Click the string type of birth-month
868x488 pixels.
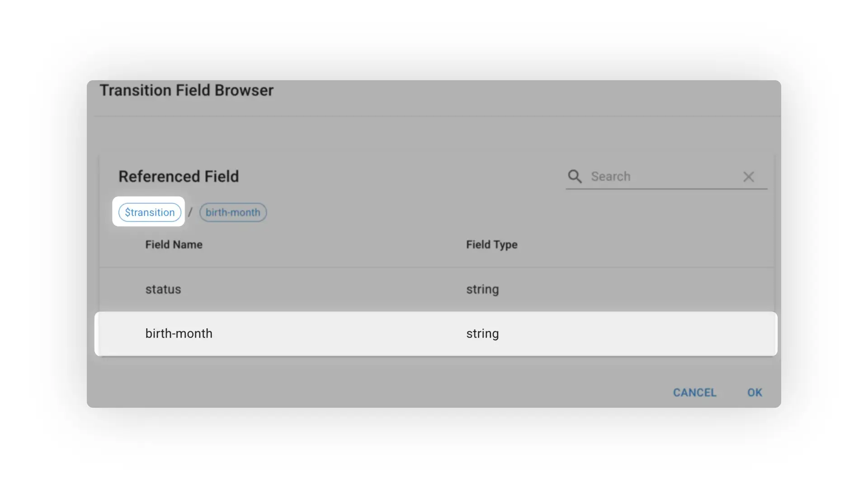pyautogui.click(x=482, y=333)
